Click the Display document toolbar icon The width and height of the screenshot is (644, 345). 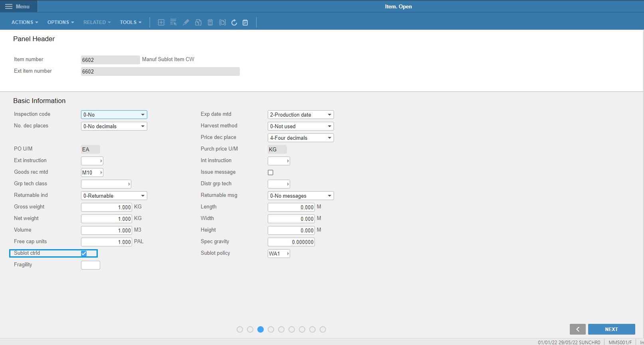coord(223,22)
